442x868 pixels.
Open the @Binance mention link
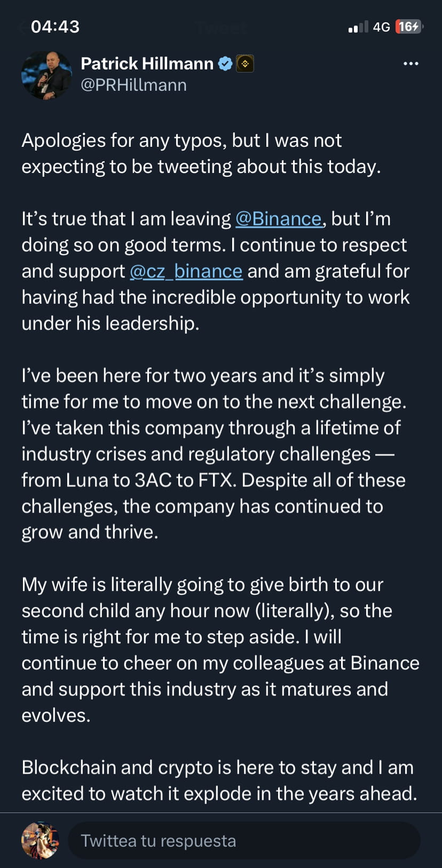click(x=278, y=218)
